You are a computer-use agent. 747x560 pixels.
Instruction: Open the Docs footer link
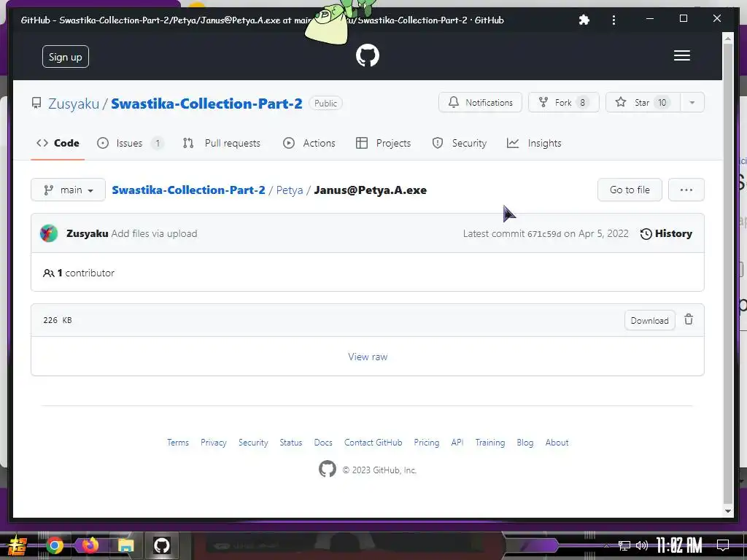pyautogui.click(x=323, y=443)
